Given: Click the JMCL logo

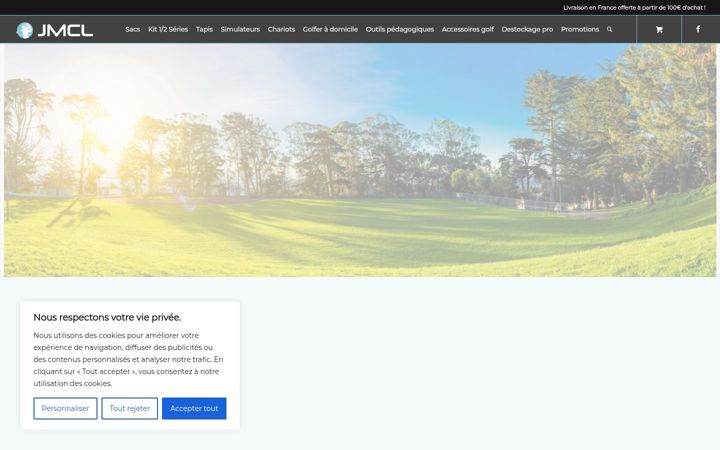Looking at the screenshot, I should [55, 30].
